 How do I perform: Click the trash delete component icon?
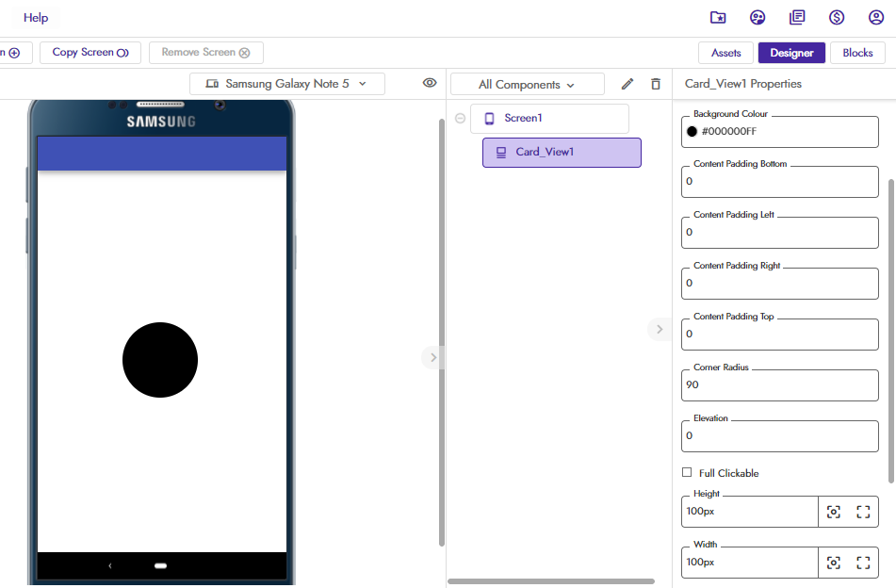[x=656, y=84]
